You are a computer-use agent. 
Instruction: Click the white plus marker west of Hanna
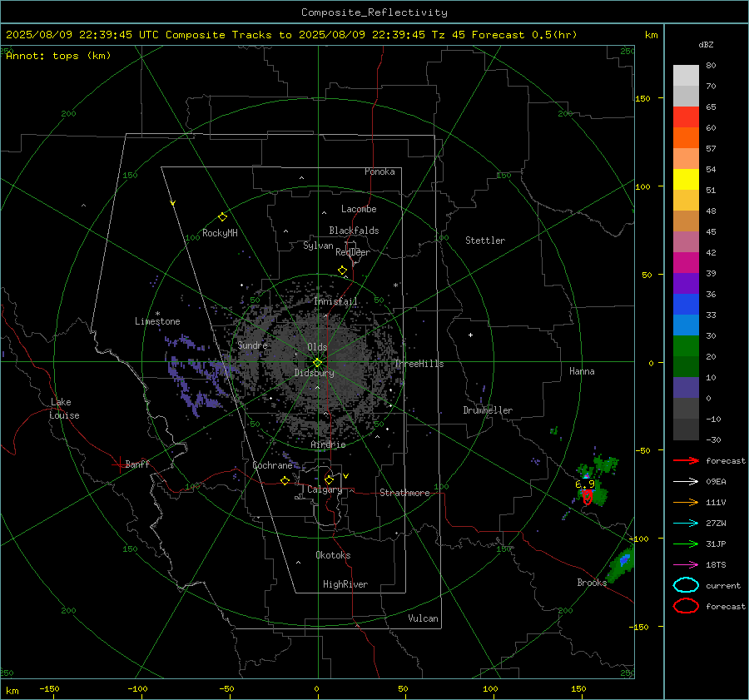pos(470,335)
